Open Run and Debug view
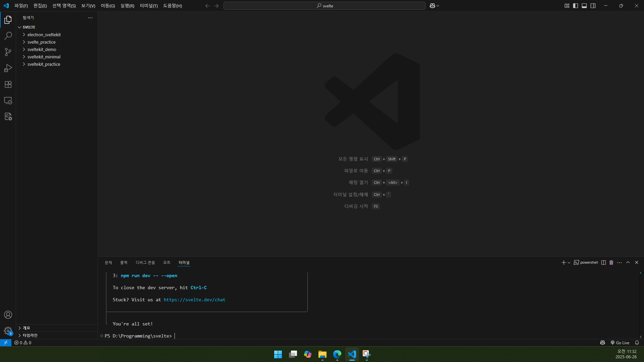This screenshot has width=644, height=362. (8, 68)
